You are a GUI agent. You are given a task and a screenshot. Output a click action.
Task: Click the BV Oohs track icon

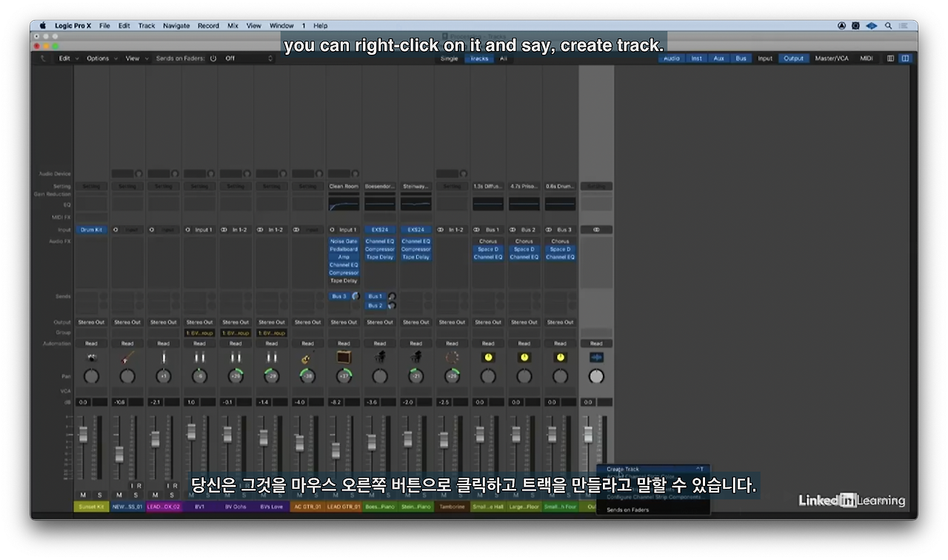(x=236, y=358)
